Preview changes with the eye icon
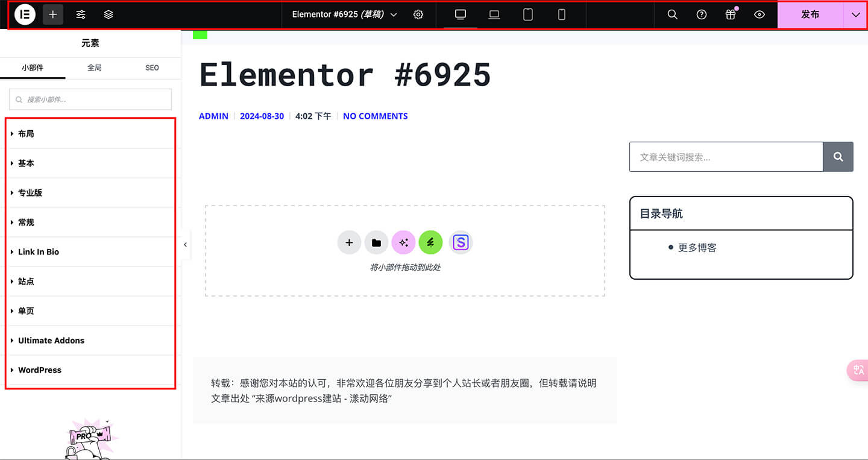 click(759, 14)
